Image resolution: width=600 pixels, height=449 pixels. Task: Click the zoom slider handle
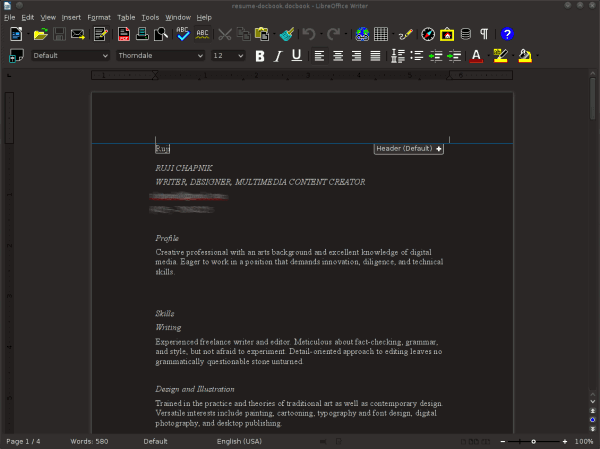533,441
